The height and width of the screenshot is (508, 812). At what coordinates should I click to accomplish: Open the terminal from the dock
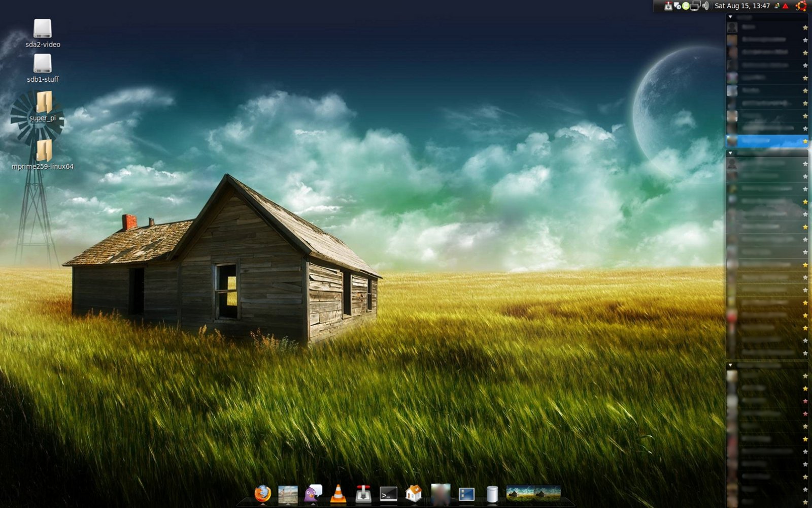(389, 493)
